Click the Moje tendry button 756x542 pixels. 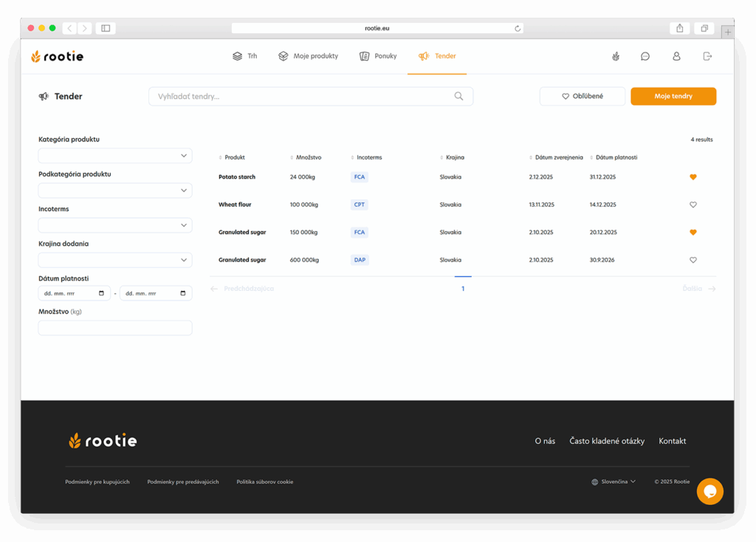pos(673,96)
